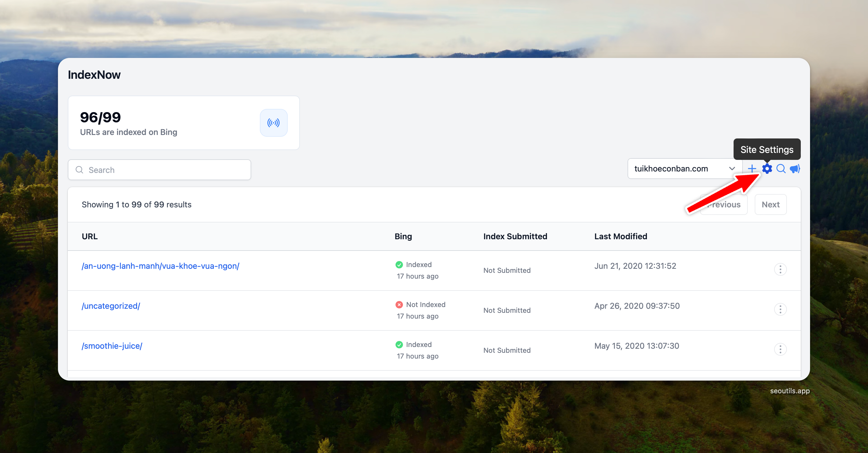Expand the tuikhoeconban.com site dropdown

671,168
